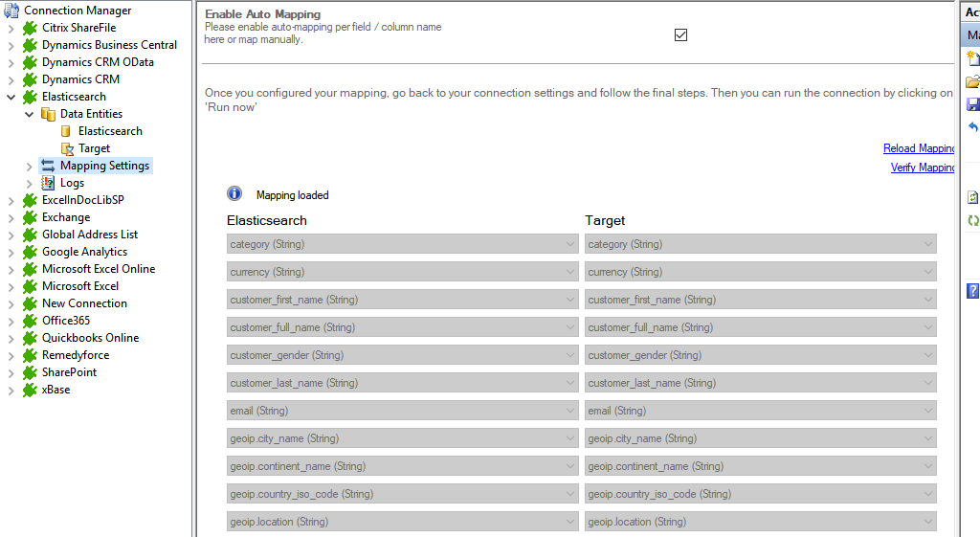
Task: Click the Mapping Settings arrows icon
Action: [48, 166]
